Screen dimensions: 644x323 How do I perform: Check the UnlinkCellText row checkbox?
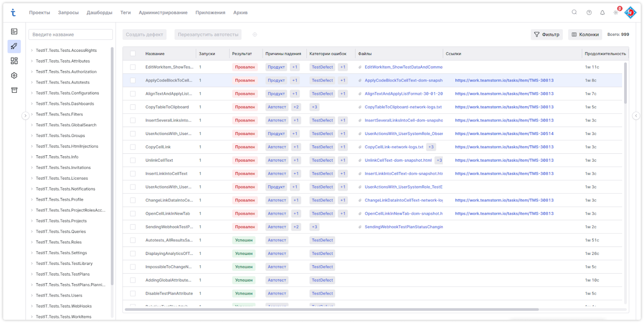[x=133, y=160]
